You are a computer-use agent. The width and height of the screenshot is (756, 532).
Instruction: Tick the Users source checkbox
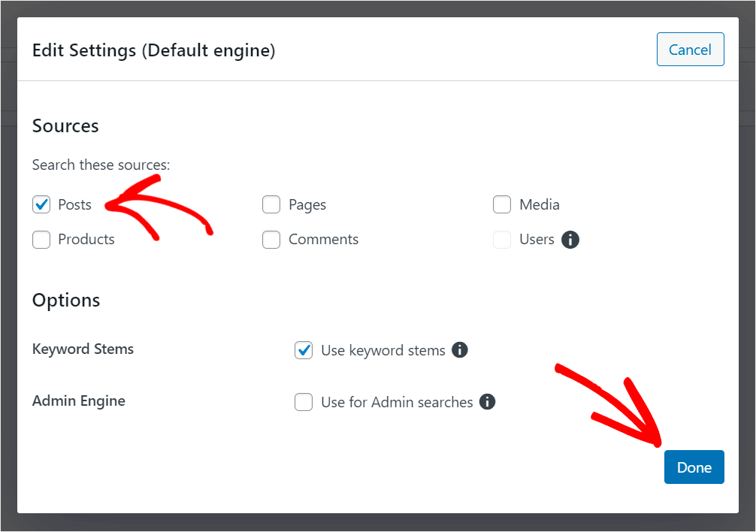pyautogui.click(x=502, y=240)
